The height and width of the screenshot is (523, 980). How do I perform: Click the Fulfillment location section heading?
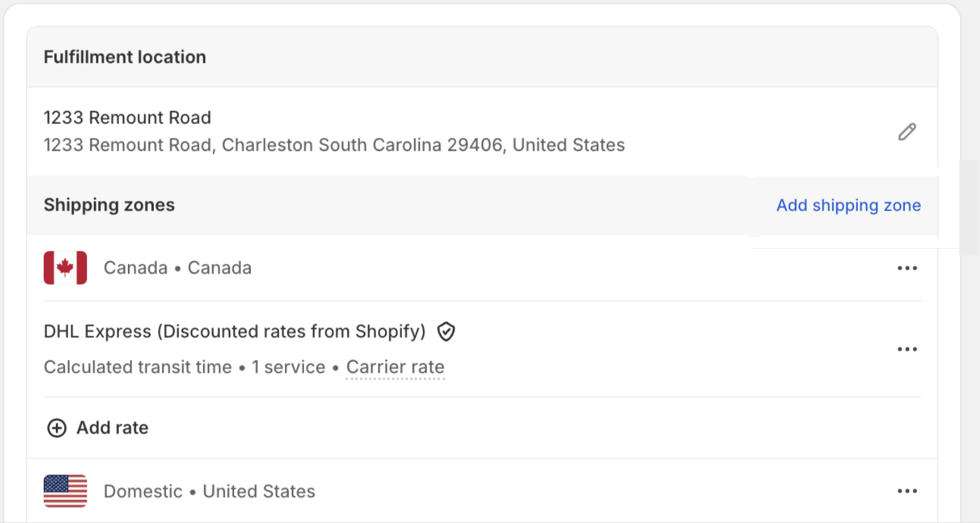[125, 57]
